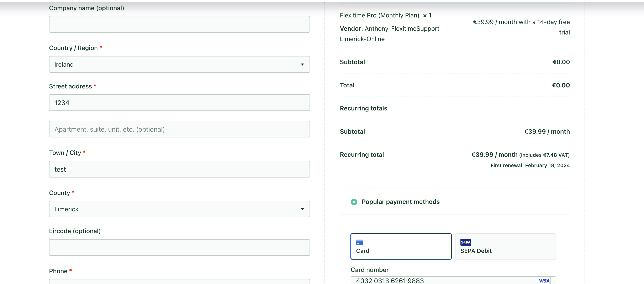Click the vendor name Anthony-FlexitimeSupport-Limerick-Online
The width and height of the screenshot is (644, 284).
(x=391, y=34)
